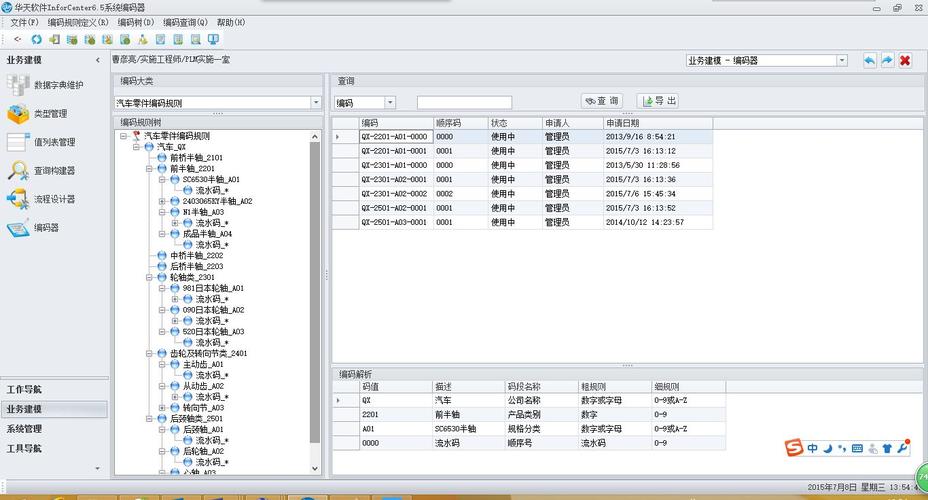Open 数据字典维护 in the sidebar
This screenshot has height=500, width=928.
tap(46, 85)
